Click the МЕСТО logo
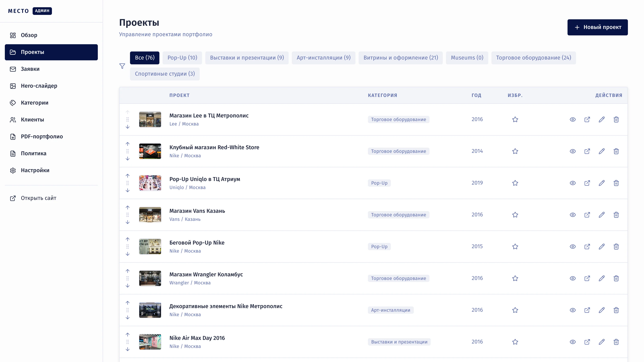Screen dimensions: 644x362 point(18,11)
